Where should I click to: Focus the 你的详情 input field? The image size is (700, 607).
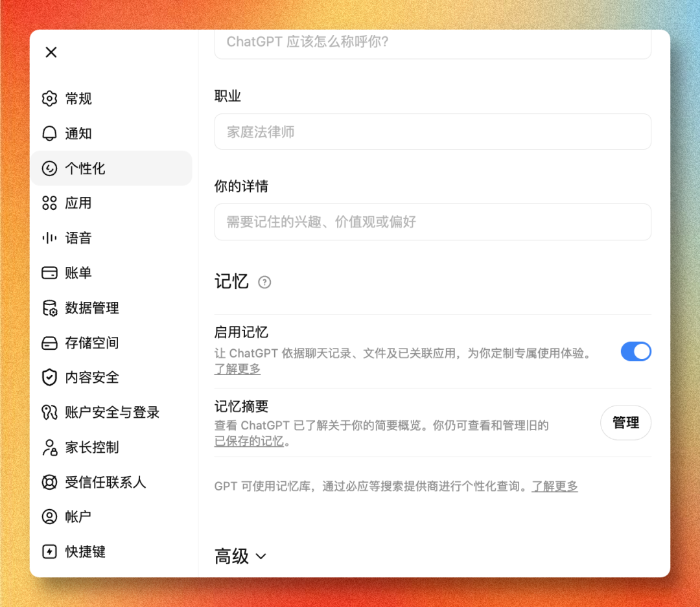[x=432, y=222]
